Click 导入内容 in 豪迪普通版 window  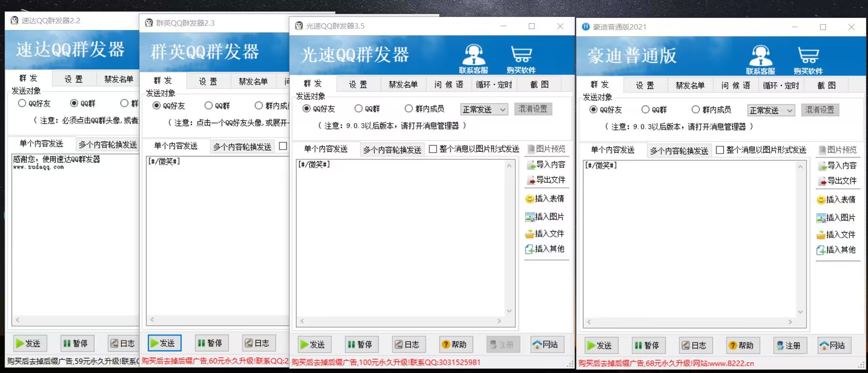pyautogui.click(x=838, y=166)
